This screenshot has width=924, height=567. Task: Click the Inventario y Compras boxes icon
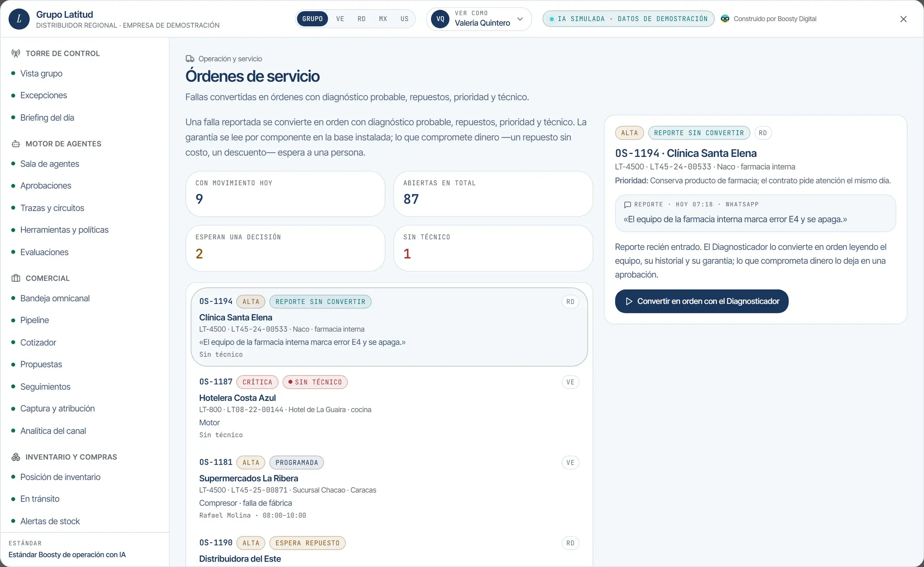pos(16,457)
